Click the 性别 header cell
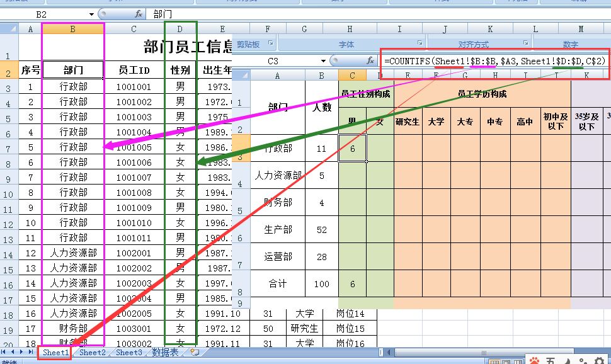This screenshot has height=364, width=611. (x=180, y=70)
